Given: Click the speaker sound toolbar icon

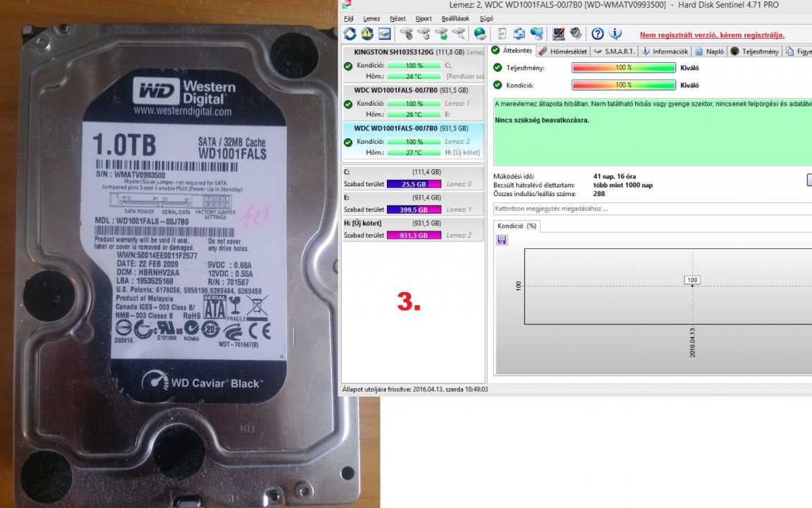Looking at the screenshot, I should (x=575, y=34).
